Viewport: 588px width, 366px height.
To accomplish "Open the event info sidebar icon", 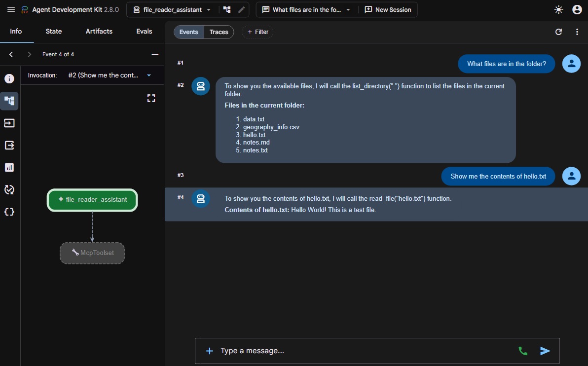I will pyautogui.click(x=9, y=79).
